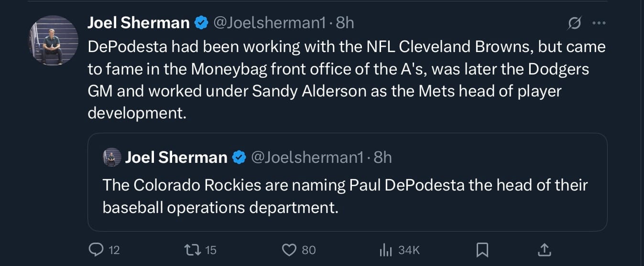
Task: Click the 34K views count
Action: 409,250
